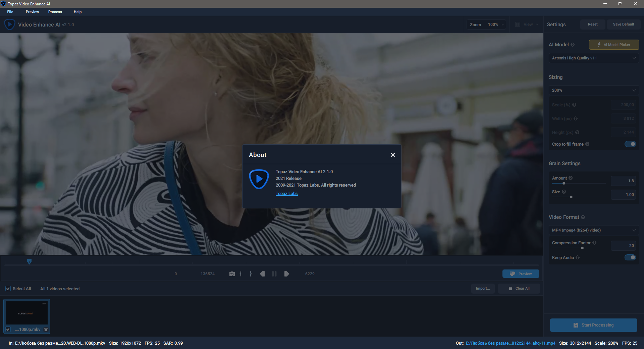Image resolution: width=644 pixels, height=349 pixels.
Task: Open the output file path link
Action: click(511, 343)
